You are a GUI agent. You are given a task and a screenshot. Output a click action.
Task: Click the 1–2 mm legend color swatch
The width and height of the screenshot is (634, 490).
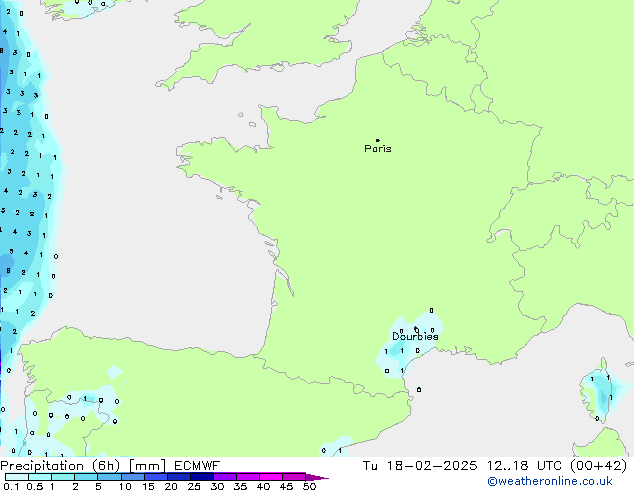[x=63, y=477]
